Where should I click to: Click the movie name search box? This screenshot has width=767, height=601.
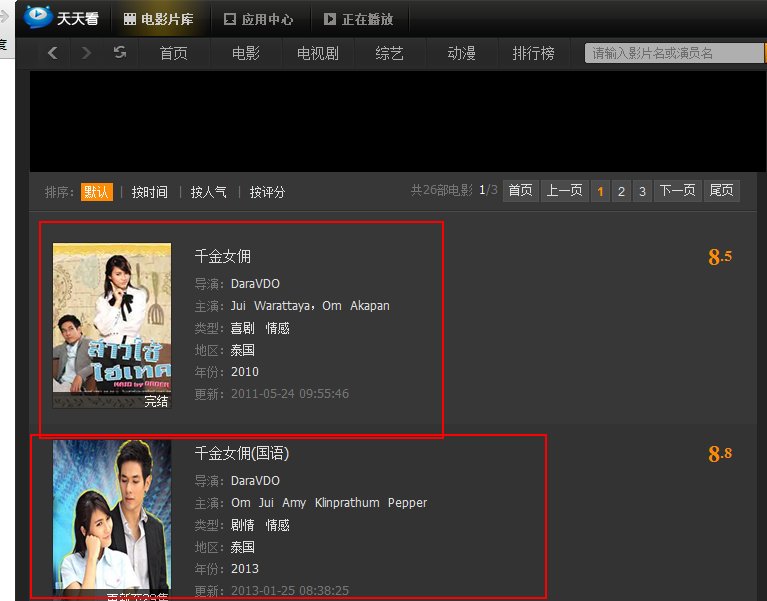[x=674, y=53]
